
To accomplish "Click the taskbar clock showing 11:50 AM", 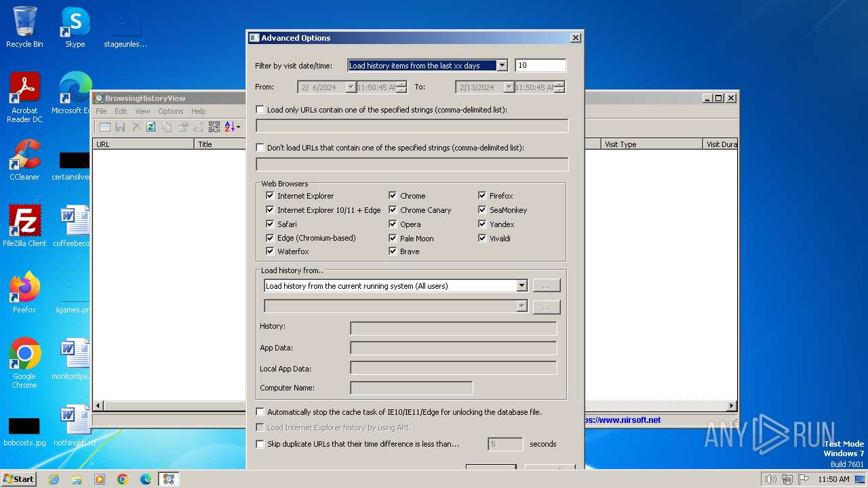I will [833, 479].
